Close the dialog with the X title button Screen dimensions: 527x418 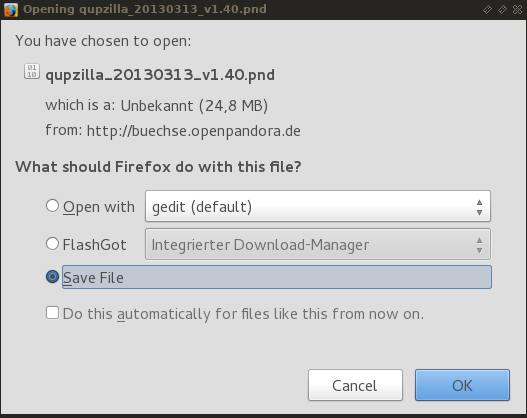tap(518, 9)
